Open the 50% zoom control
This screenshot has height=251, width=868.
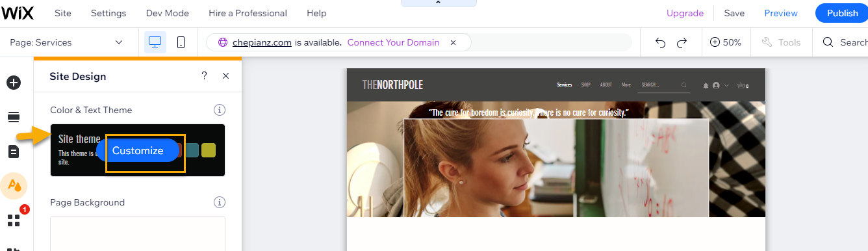pos(726,42)
